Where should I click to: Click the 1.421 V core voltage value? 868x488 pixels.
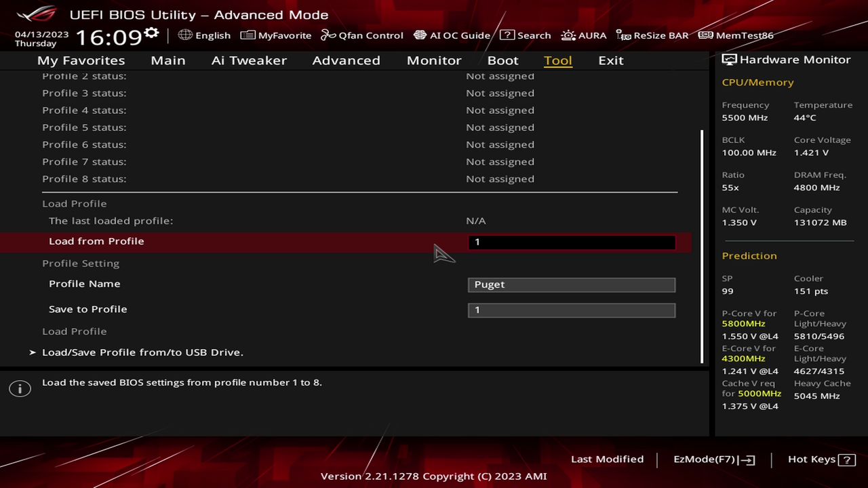(x=811, y=153)
